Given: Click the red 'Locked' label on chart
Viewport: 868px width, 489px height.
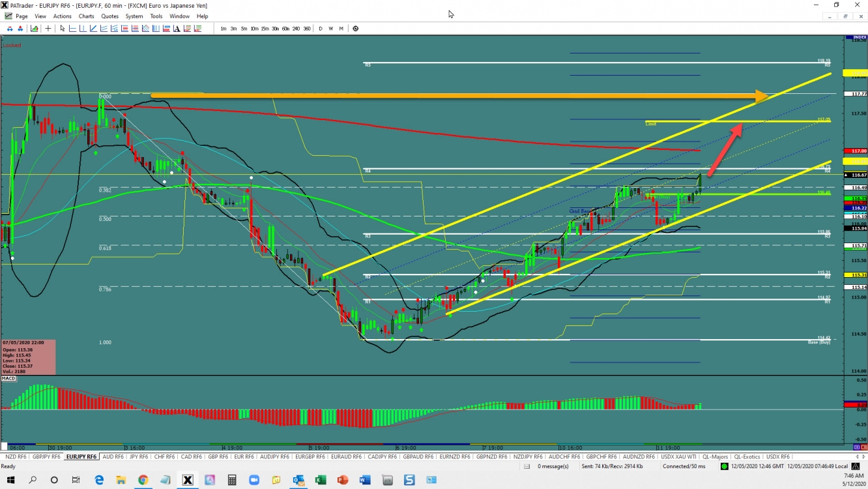Looking at the screenshot, I should [x=12, y=45].
